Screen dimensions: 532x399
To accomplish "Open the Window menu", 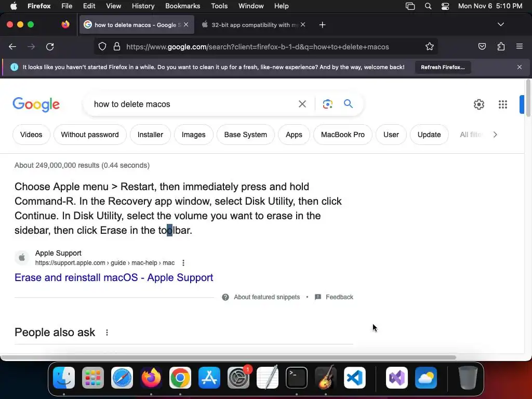I will pyautogui.click(x=251, y=6).
